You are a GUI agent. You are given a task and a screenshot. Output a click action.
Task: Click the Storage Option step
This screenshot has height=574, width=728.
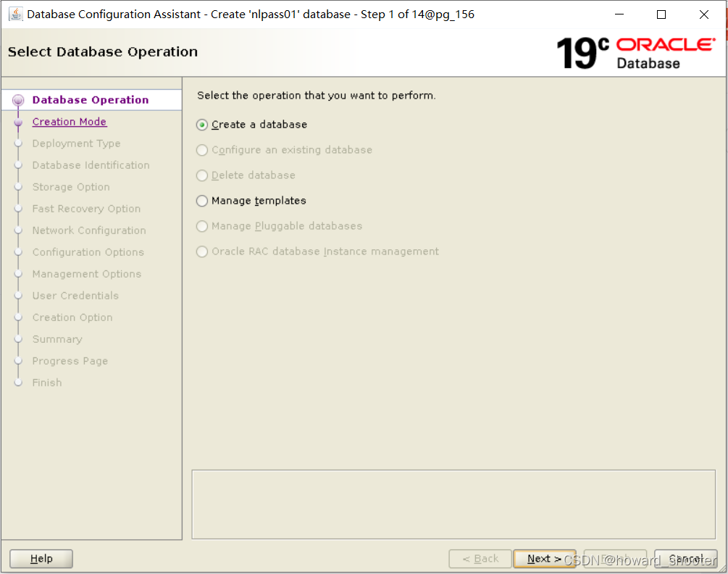point(71,187)
